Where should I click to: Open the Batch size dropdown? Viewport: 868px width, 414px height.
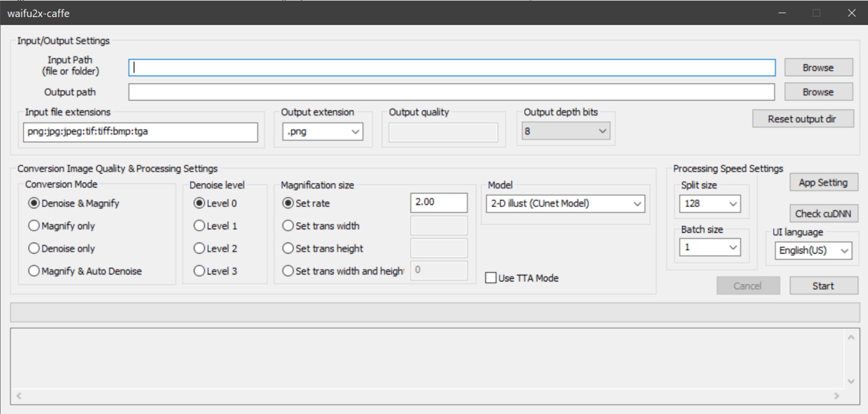pyautogui.click(x=710, y=247)
